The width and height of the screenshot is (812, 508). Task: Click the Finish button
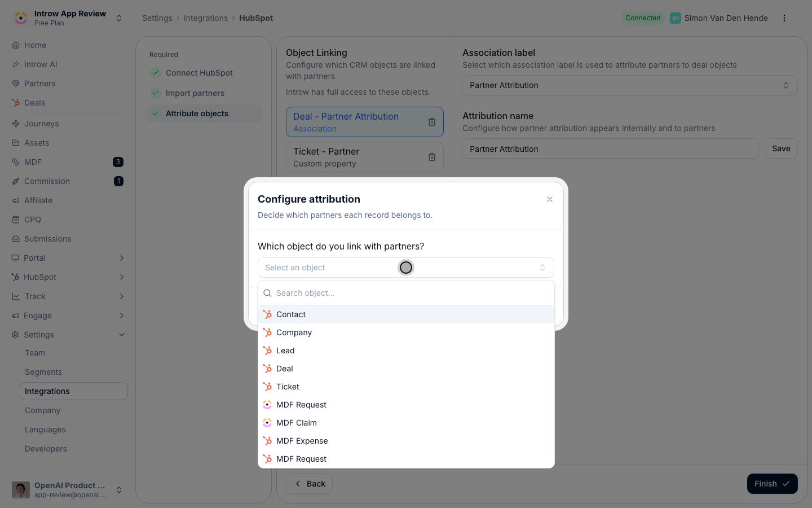pyautogui.click(x=772, y=484)
